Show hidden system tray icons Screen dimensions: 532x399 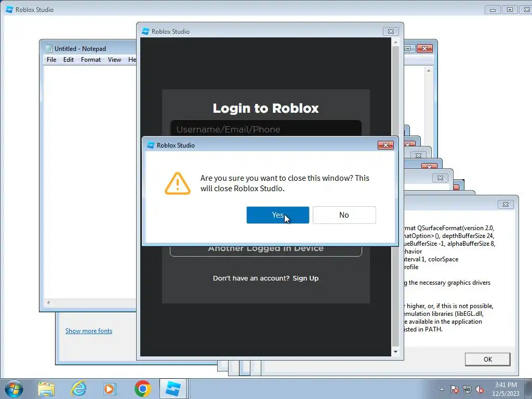coord(442,389)
